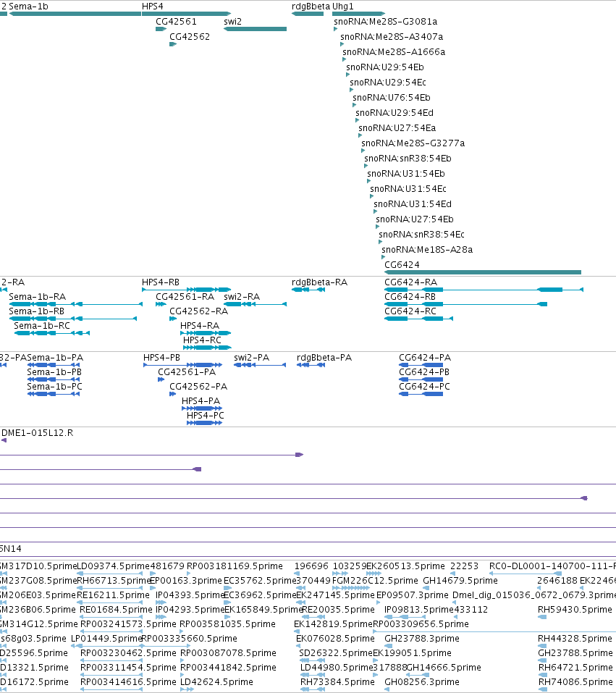616x693 pixels.
Task: Click the CG42562-RA transcript label
Action: 199,311
